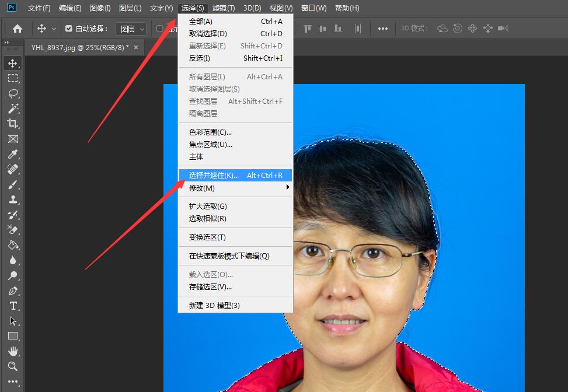Select the Spot Healing Brush tool
The width and height of the screenshot is (568, 392).
[13, 169]
